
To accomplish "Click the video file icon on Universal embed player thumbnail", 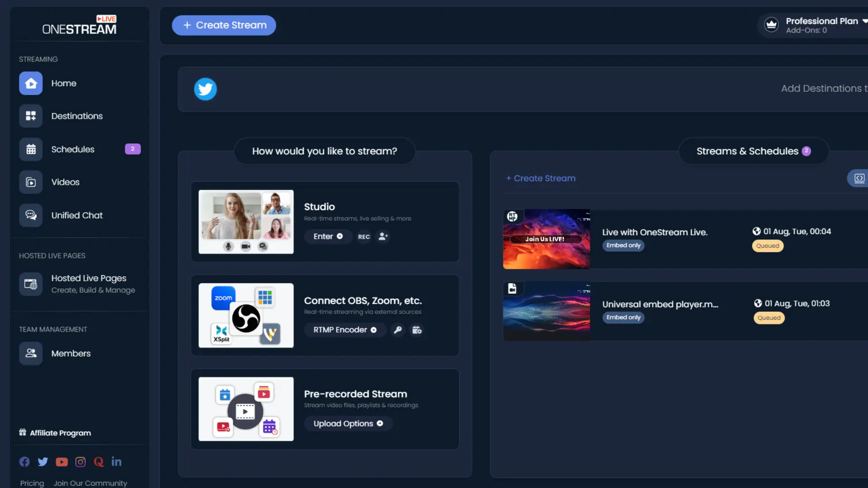I will (512, 288).
